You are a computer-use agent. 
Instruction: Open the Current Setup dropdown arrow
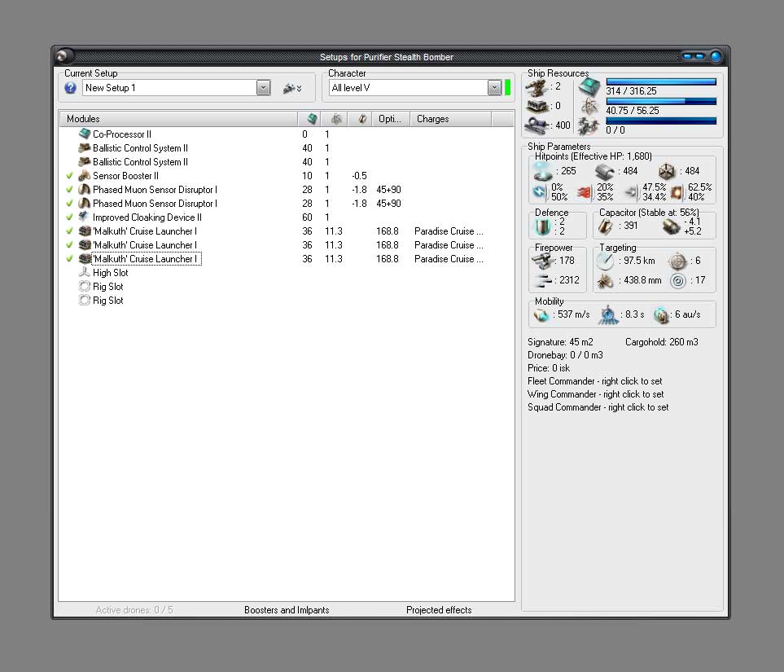coord(264,88)
